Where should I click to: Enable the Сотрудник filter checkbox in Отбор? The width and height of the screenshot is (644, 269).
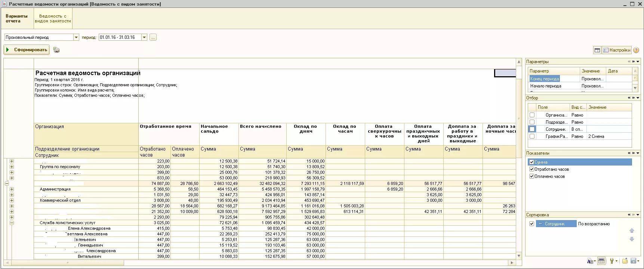pos(532,129)
